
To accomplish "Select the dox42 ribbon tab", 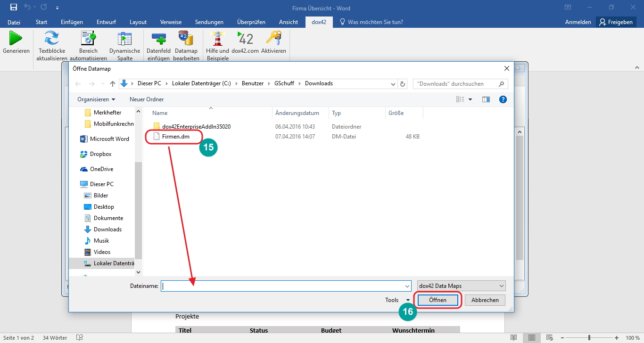I will 319,22.
